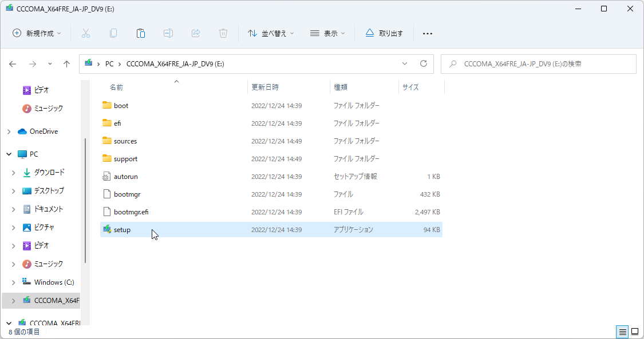
Task: Open the 表示 view dropdown
Action: tap(327, 33)
